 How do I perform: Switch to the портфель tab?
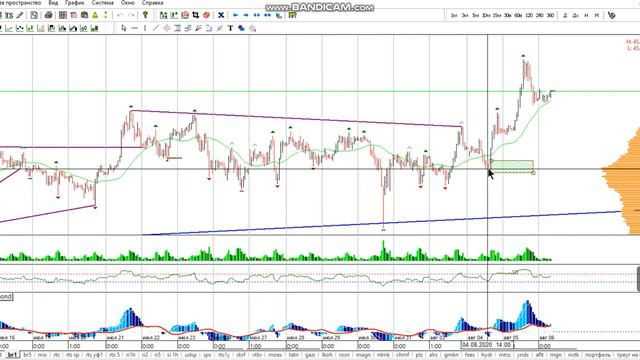[x=599, y=355]
